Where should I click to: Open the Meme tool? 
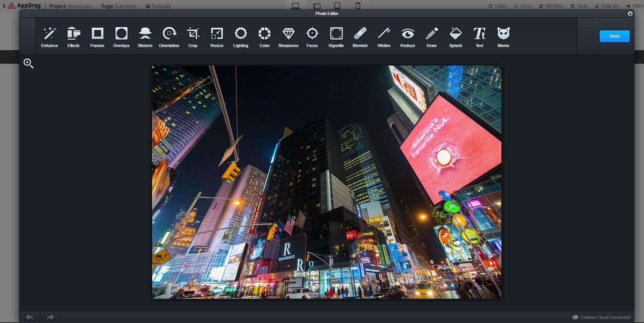503,36
